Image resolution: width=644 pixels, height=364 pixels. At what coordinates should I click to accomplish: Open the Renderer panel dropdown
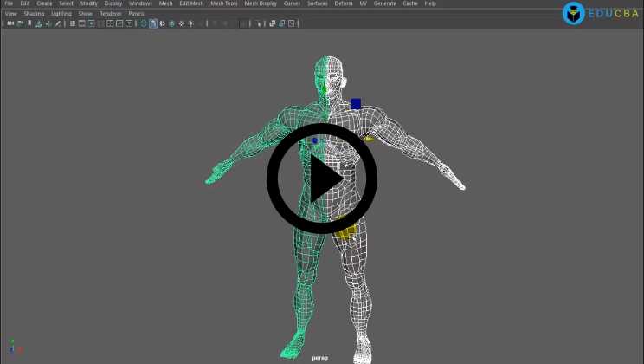coord(110,14)
